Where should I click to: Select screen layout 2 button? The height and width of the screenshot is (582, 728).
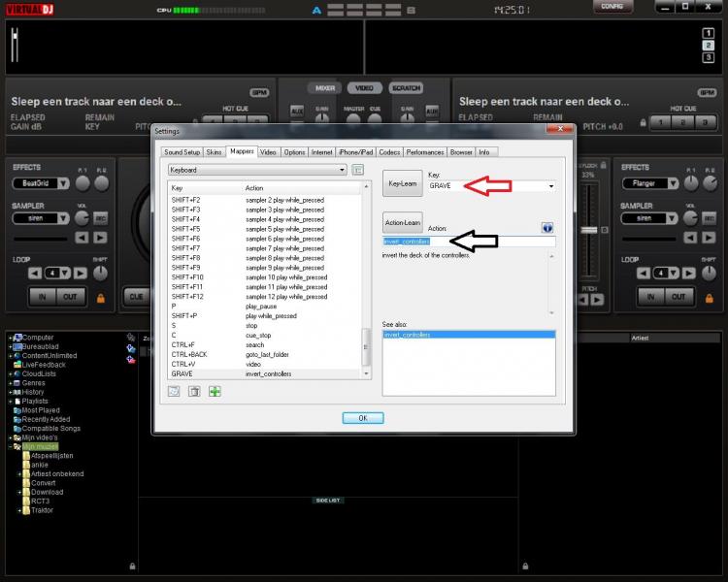(708, 46)
